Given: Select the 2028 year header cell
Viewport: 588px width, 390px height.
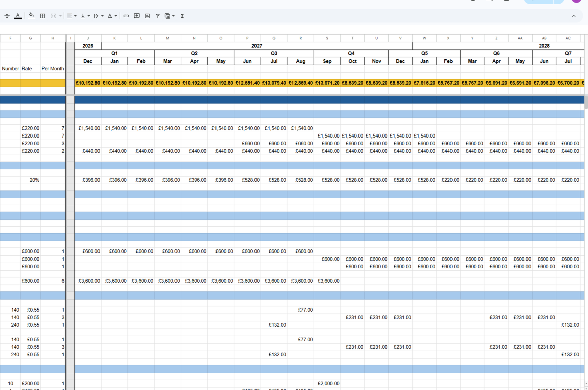Looking at the screenshot, I should click(x=544, y=46).
